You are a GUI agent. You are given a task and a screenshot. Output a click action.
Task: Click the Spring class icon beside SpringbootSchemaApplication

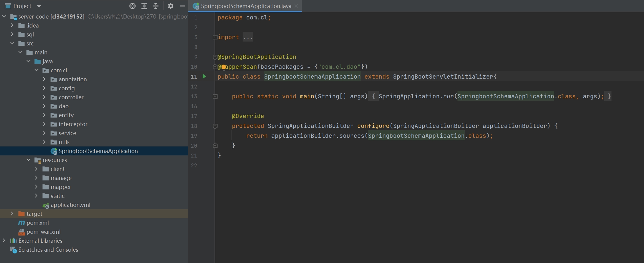click(54, 151)
